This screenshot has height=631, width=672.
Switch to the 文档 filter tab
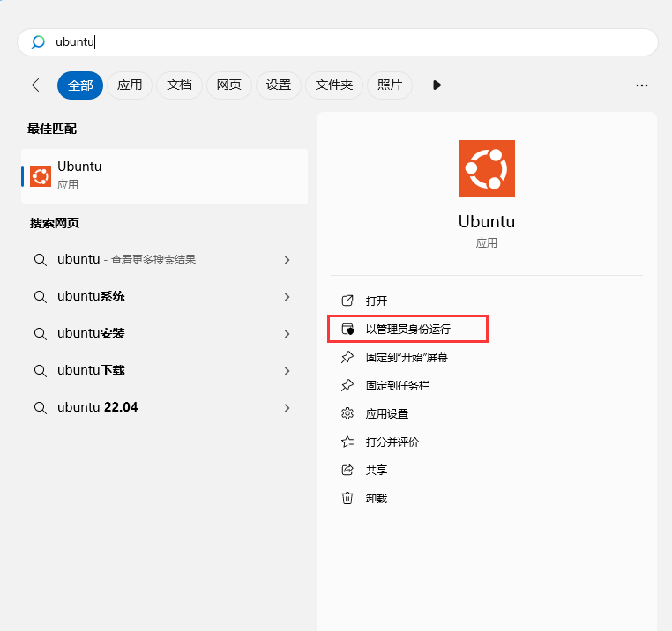coord(179,85)
